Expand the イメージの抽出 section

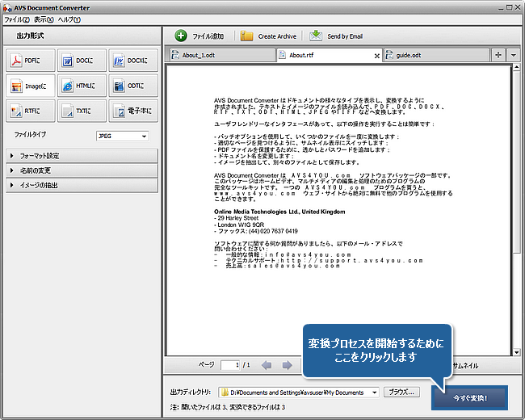[82, 185]
